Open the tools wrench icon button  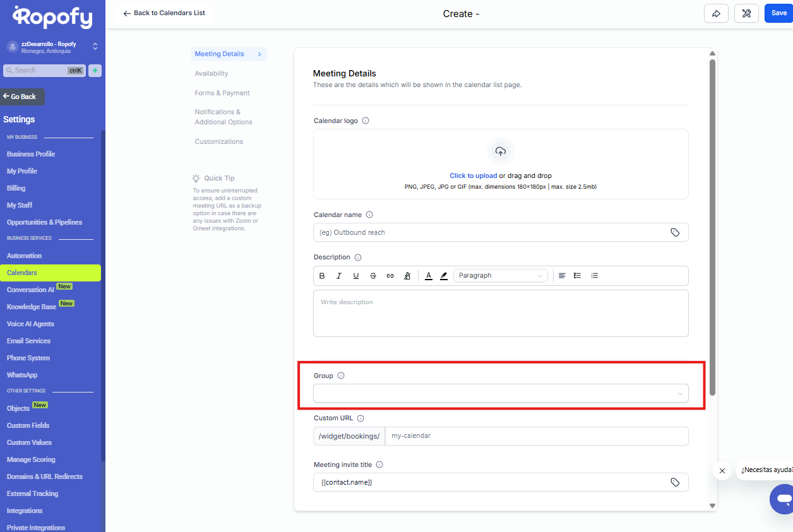[x=746, y=13]
